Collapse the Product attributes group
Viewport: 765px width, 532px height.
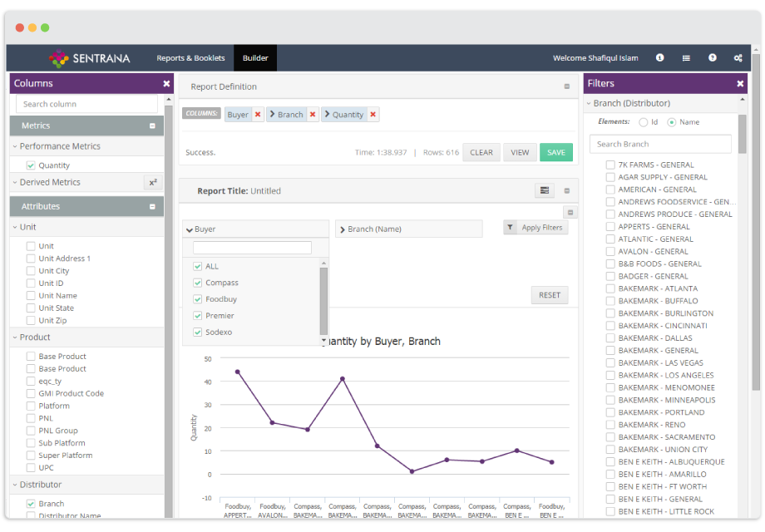pyautogui.click(x=32, y=337)
